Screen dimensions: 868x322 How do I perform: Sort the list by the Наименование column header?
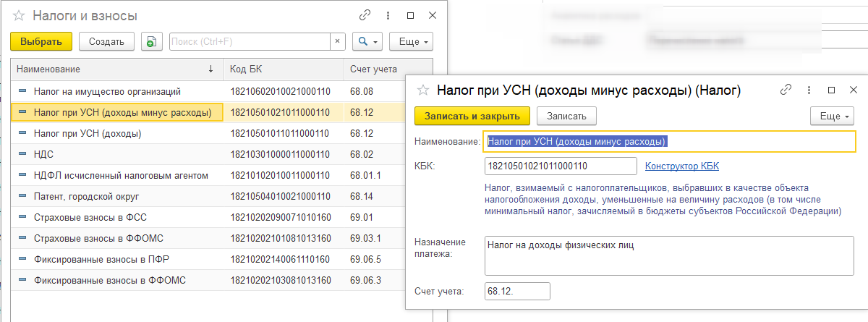109,69
